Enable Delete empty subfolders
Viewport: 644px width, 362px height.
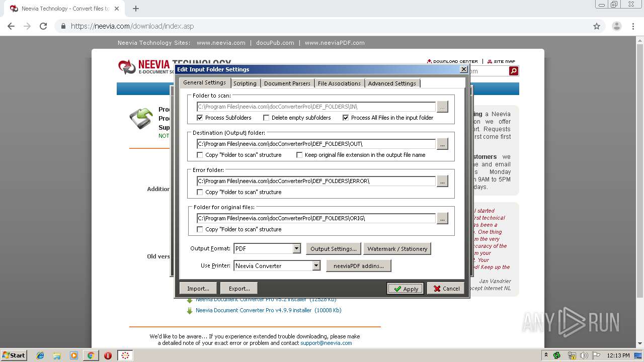tap(266, 118)
